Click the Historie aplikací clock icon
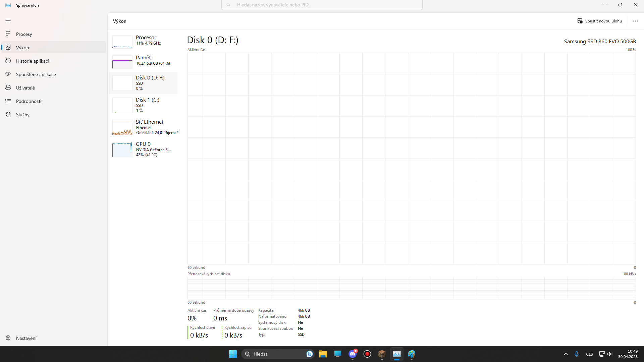 coord(8,61)
